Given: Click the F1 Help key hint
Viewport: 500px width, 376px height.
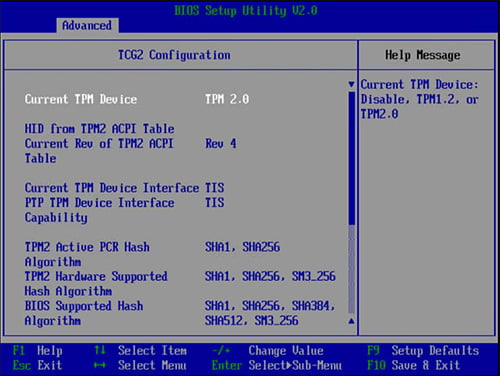Looking at the screenshot, I should click(37, 351).
